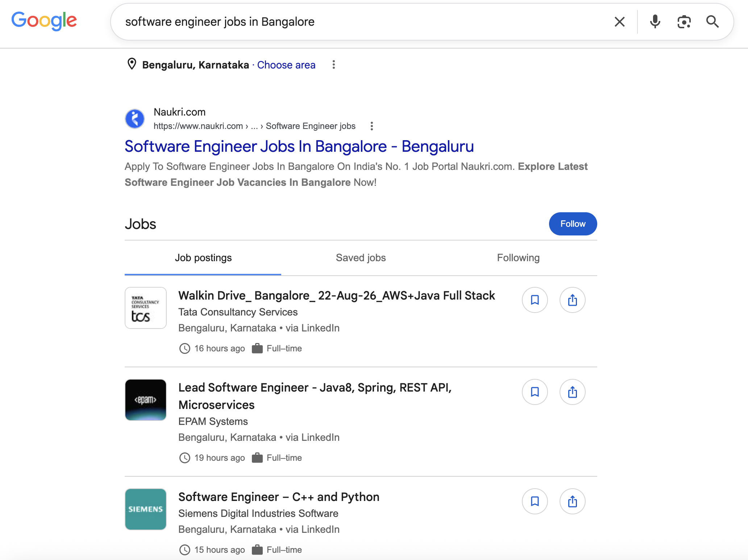Click the briefcase icon in the Siemens job row
The image size is (748, 560).
257,550
